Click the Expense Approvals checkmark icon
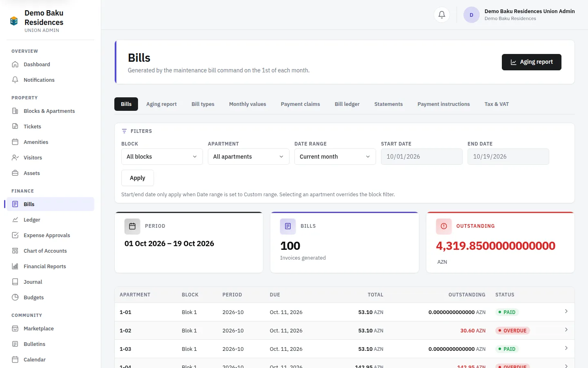Screen dimensions: 588x368 [15, 235]
